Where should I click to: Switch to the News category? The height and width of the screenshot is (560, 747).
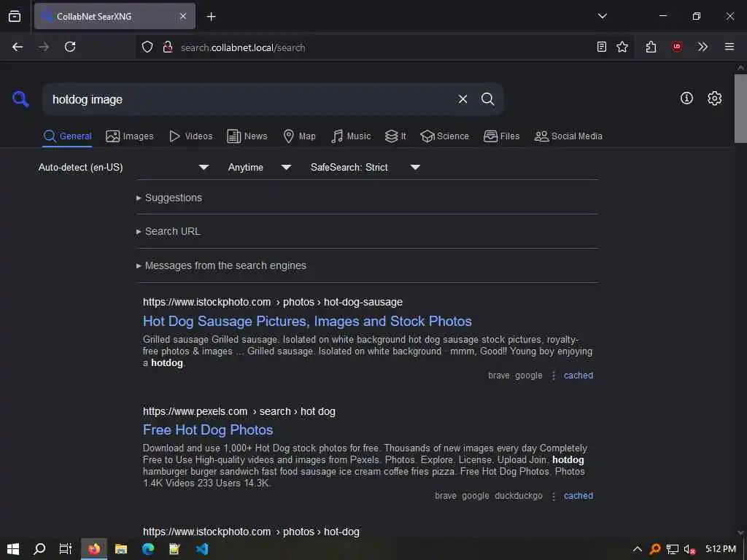(x=247, y=136)
